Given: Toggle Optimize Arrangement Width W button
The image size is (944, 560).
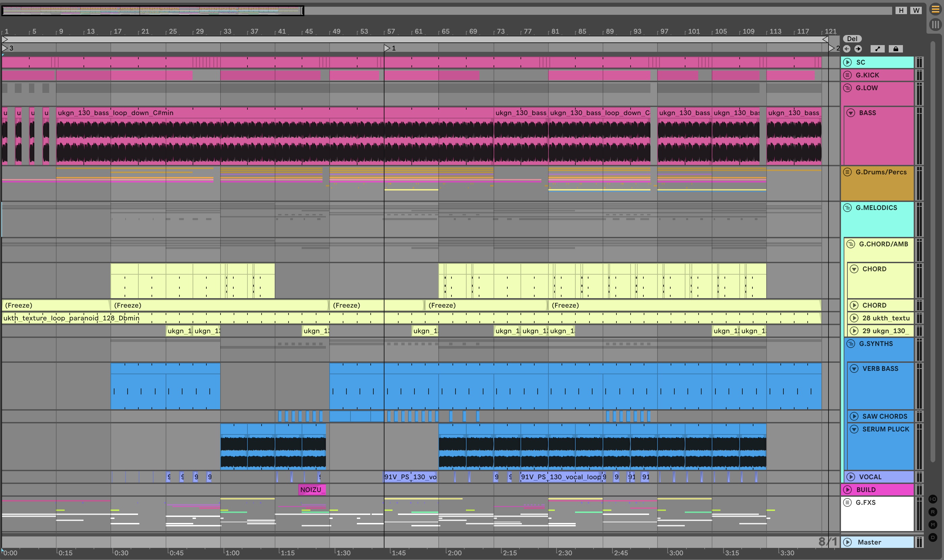Looking at the screenshot, I should (916, 10).
